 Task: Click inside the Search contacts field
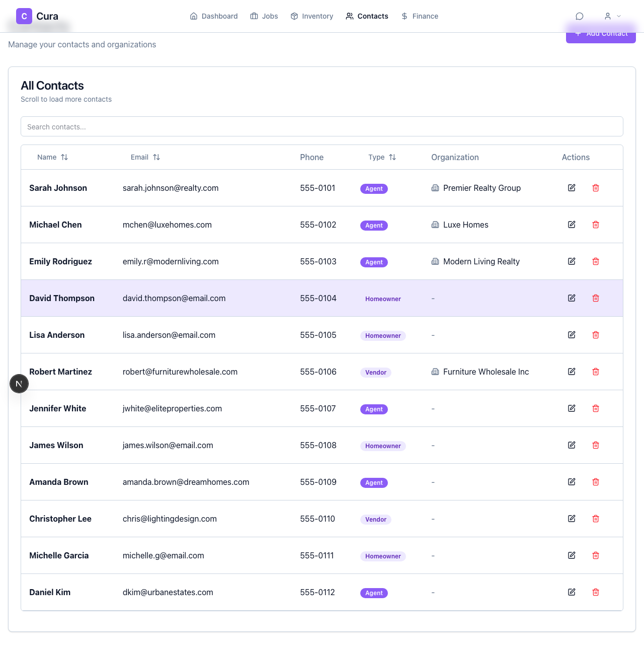(321, 126)
